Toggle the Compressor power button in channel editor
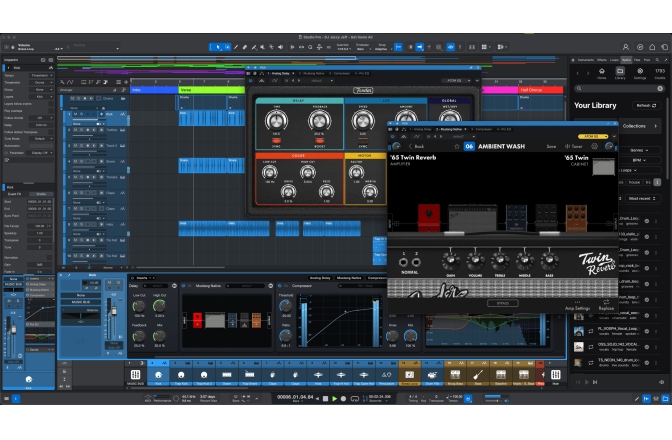 280,286
